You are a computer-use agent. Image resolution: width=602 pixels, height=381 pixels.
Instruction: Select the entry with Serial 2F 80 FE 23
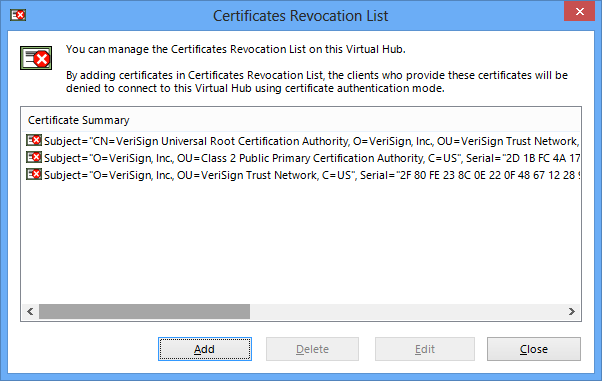(303, 175)
